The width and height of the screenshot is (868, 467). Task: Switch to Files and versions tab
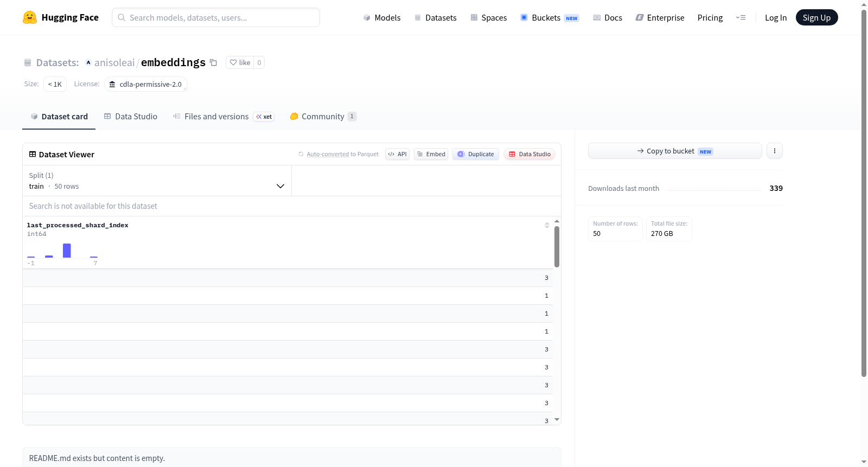224,117
